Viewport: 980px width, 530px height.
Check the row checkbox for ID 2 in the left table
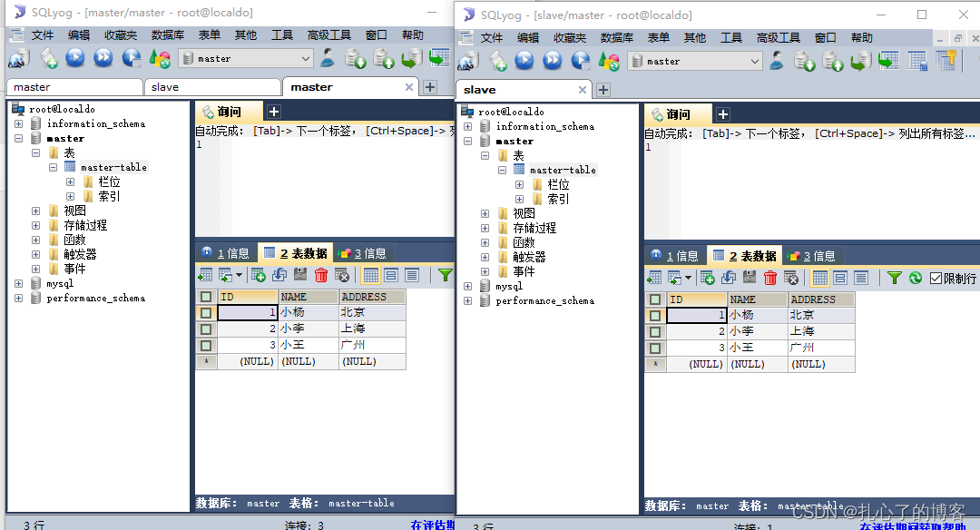point(206,329)
